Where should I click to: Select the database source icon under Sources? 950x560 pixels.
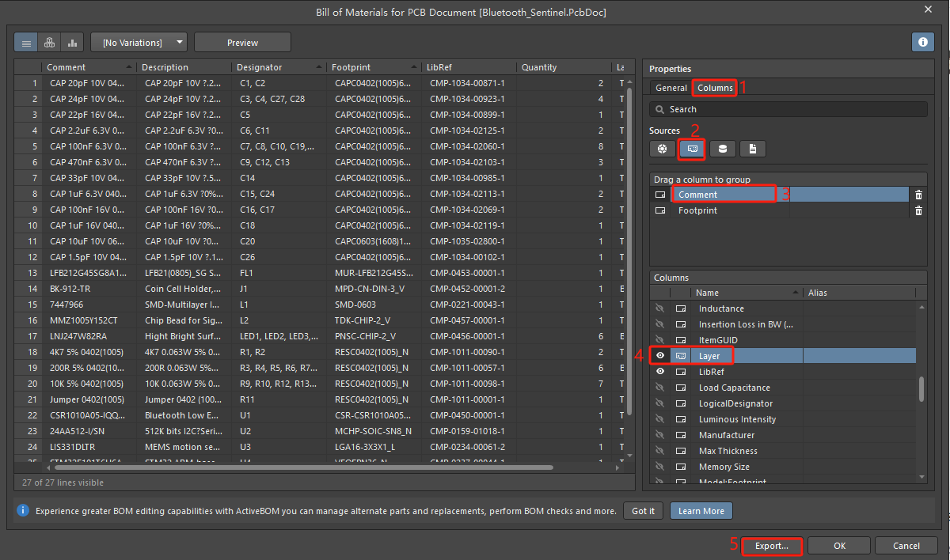722,148
